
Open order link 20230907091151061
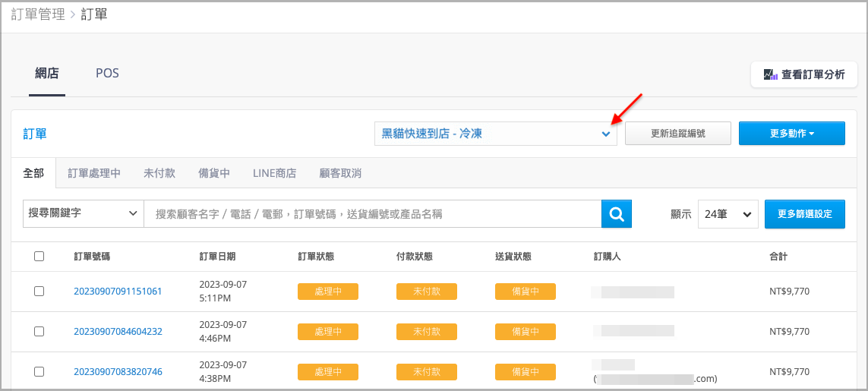point(118,291)
